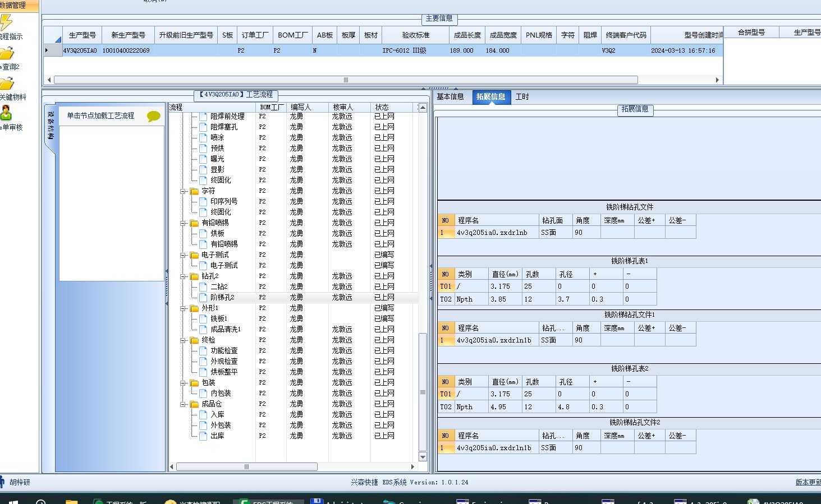
Task: Click the document icon of 成品清洗1
Action: [204, 330]
